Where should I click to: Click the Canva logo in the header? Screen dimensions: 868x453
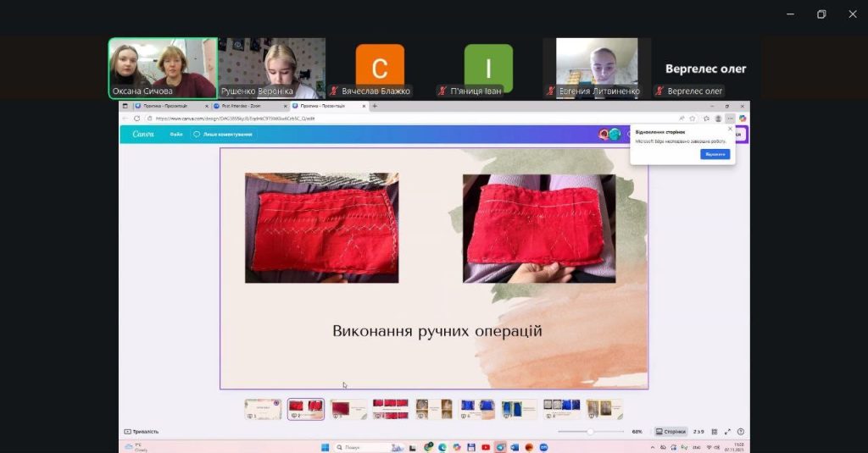tap(143, 134)
